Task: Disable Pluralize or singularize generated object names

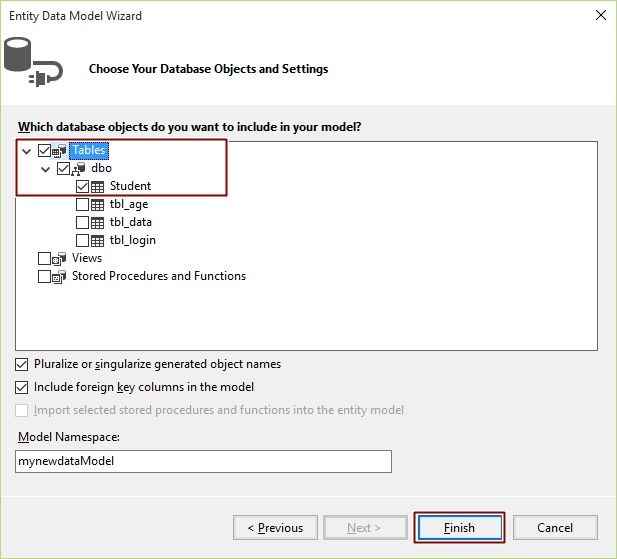Action: tap(22, 365)
